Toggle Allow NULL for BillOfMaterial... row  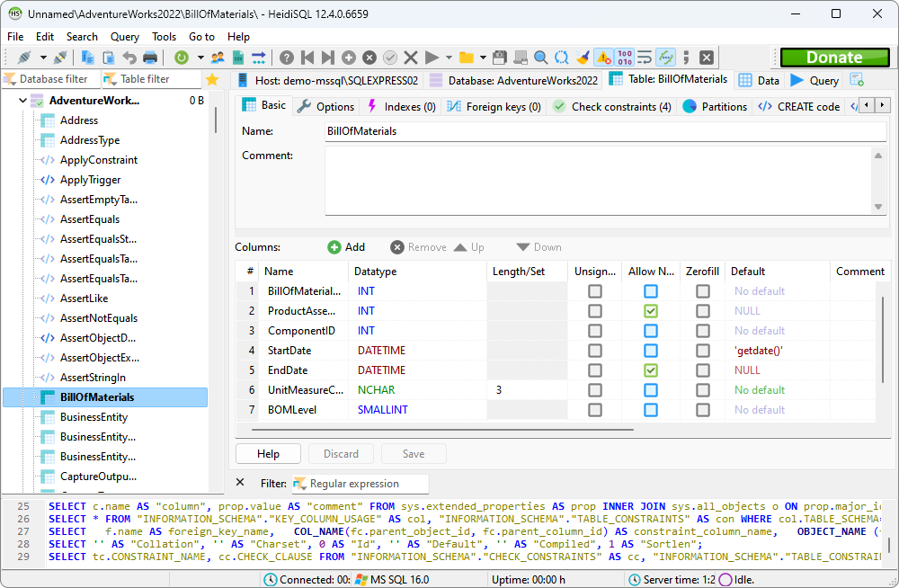coord(651,291)
